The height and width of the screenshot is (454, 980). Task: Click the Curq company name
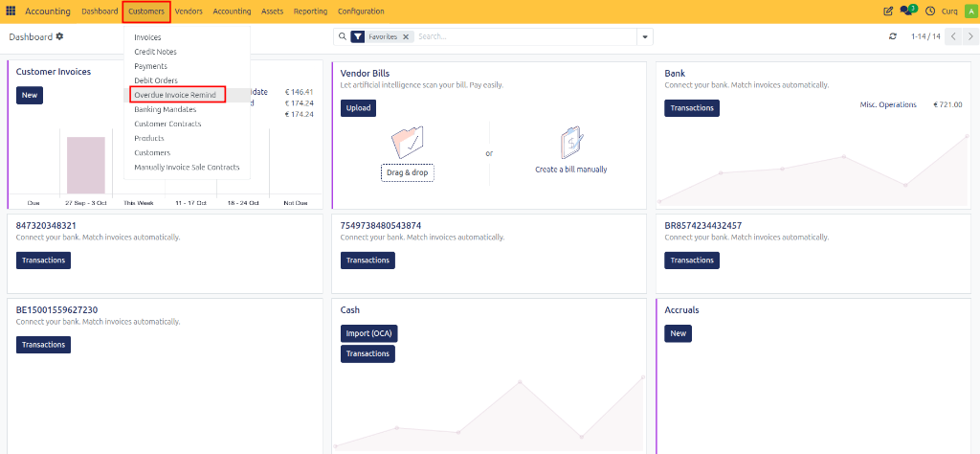coord(949,11)
